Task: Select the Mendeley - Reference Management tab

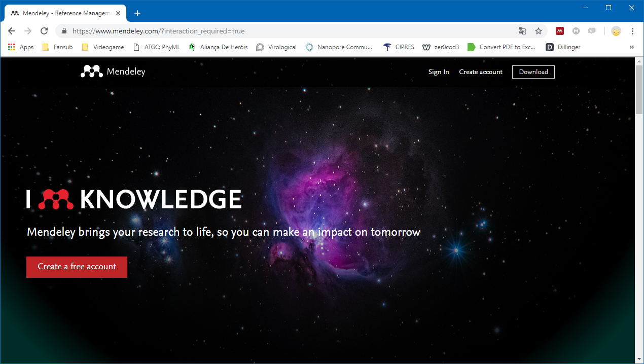Action: click(66, 13)
